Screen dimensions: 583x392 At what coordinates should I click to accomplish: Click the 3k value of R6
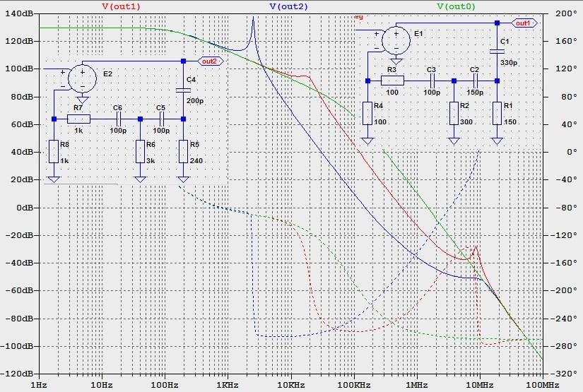[x=151, y=161]
